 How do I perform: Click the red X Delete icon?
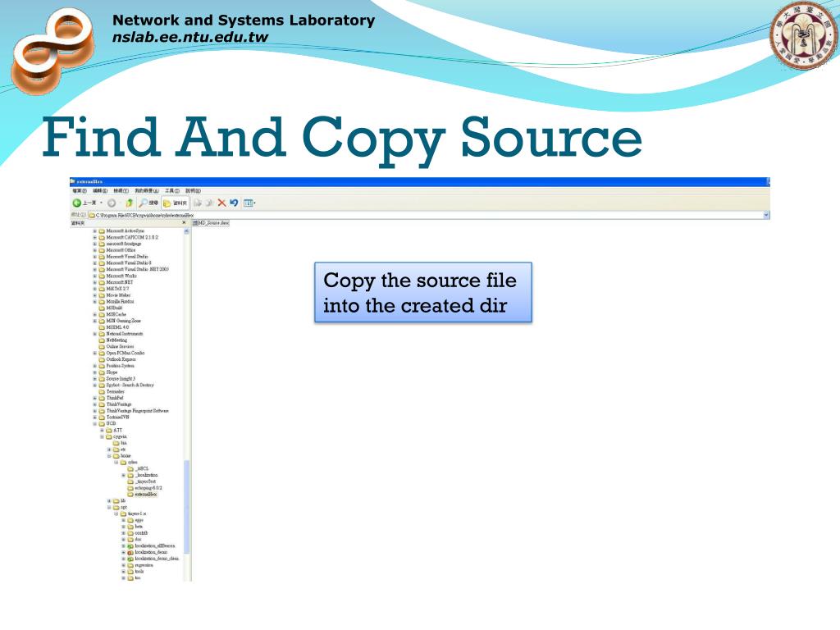click(221, 203)
